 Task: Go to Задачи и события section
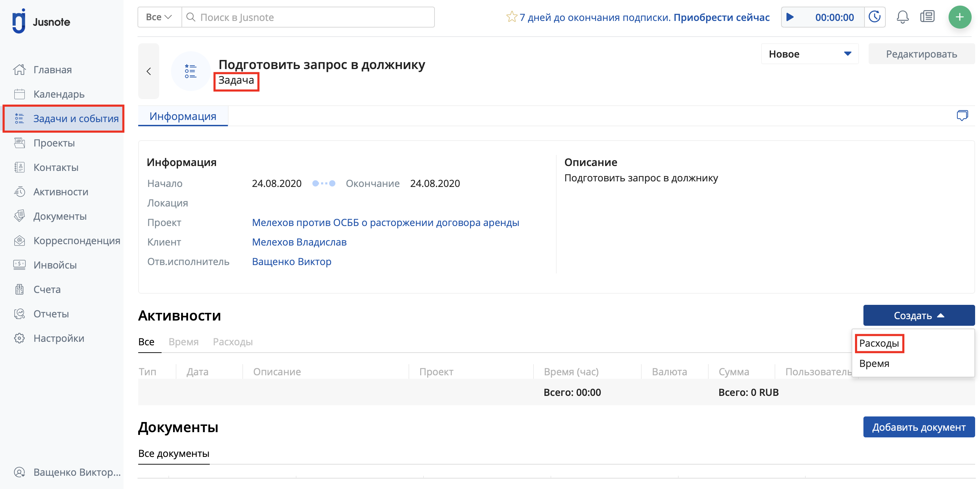point(63,118)
